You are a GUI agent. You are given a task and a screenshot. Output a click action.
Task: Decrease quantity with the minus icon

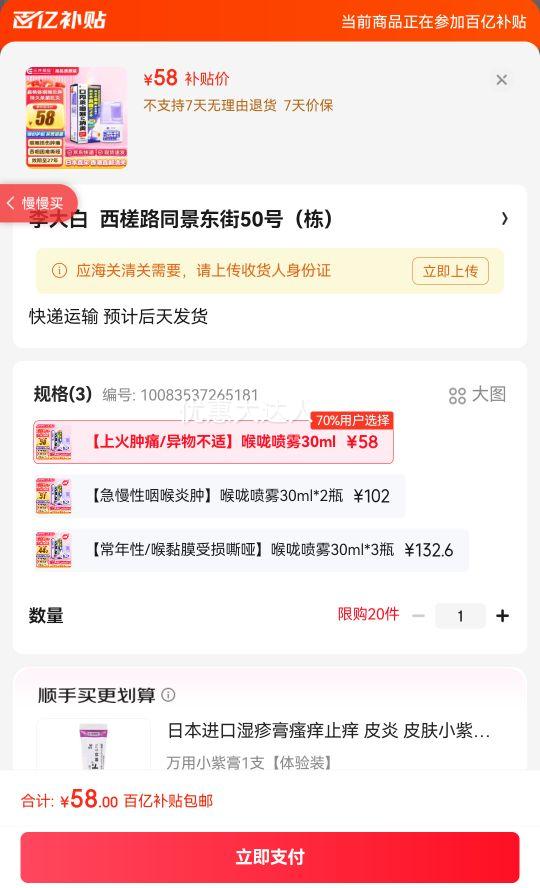pyautogui.click(x=418, y=616)
